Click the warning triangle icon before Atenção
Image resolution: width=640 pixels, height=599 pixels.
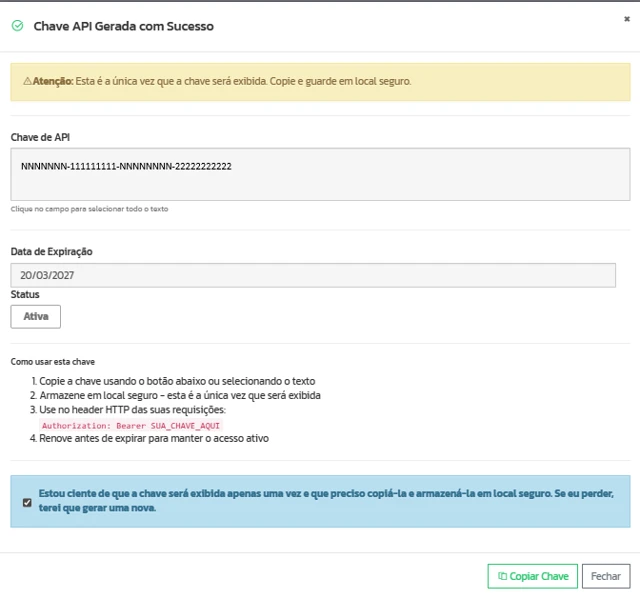[27, 81]
